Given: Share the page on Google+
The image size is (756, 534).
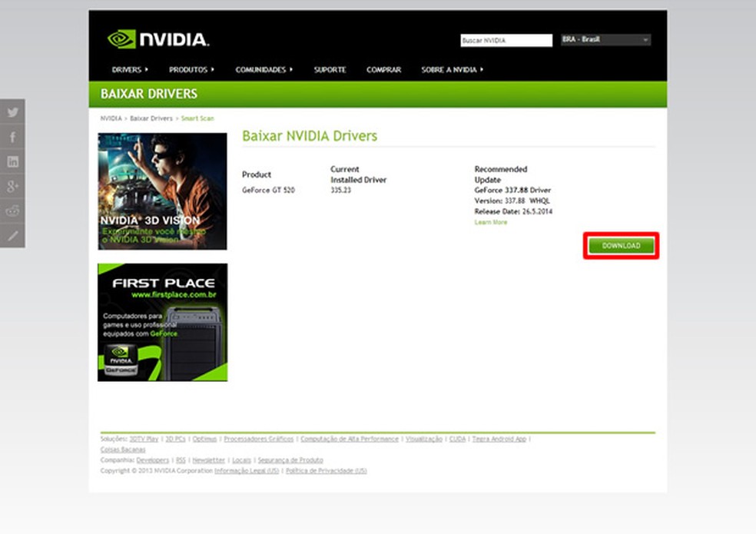Looking at the screenshot, I should (12, 186).
